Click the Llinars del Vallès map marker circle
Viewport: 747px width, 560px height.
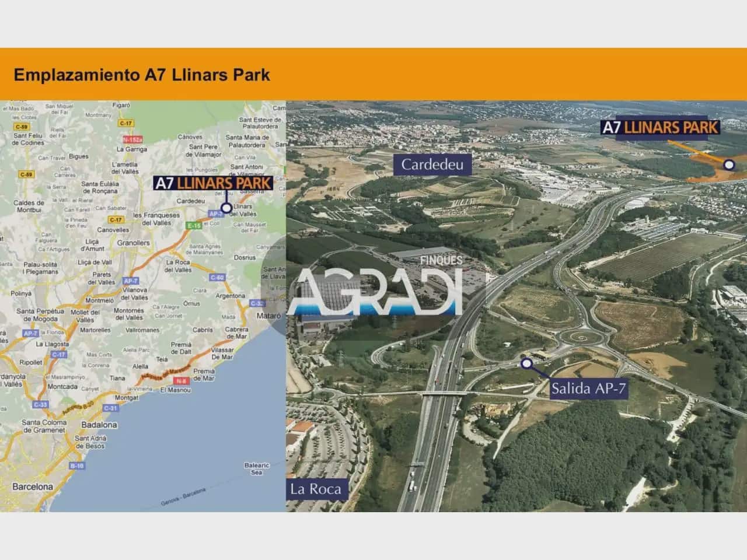click(x=226, y=208)
